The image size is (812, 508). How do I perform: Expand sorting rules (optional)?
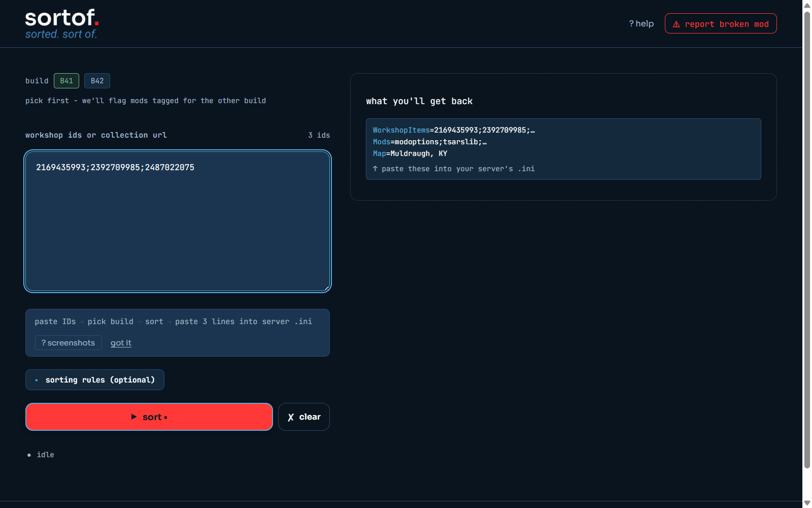pos(95,380)
